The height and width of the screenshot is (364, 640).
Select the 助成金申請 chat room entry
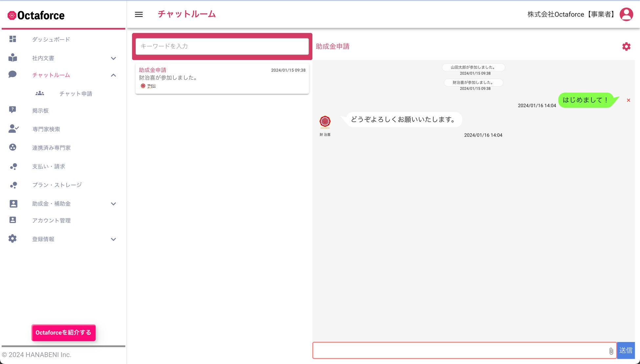point(222,78)
